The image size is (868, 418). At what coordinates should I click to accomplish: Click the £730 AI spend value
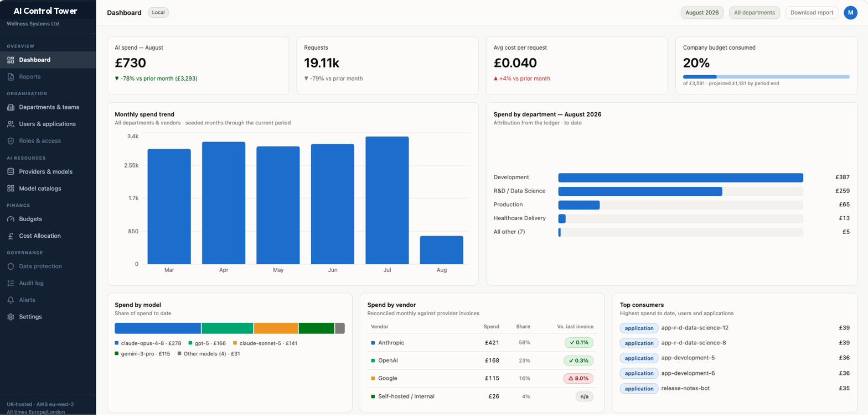pos(130,63)
